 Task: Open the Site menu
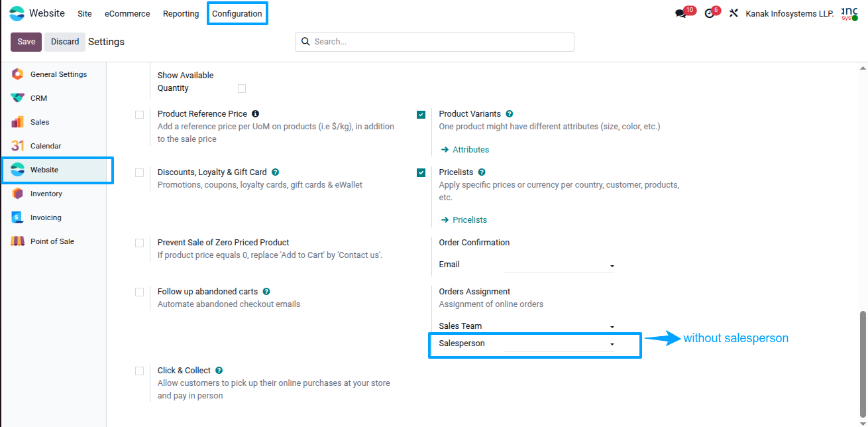(85, 13)
